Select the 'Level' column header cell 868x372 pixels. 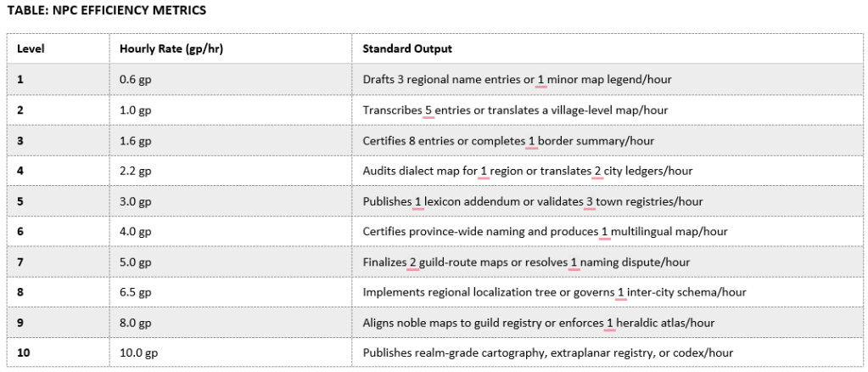(31, 48)
